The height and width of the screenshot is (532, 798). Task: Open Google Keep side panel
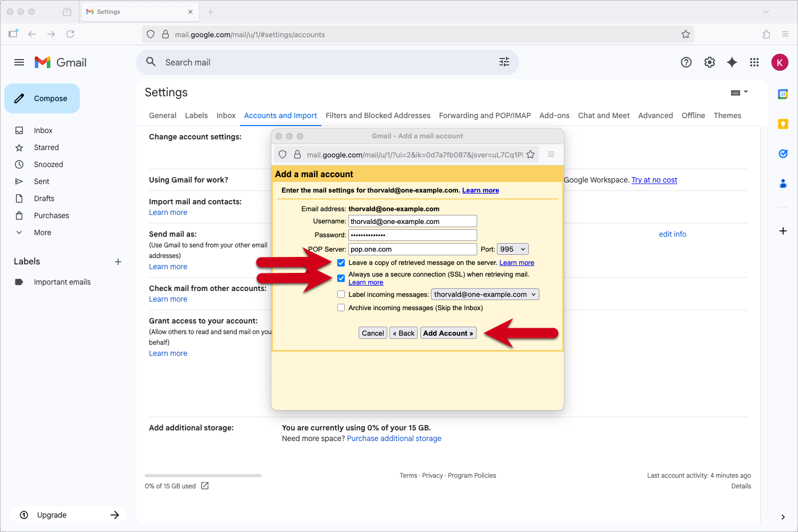(783, 124)
